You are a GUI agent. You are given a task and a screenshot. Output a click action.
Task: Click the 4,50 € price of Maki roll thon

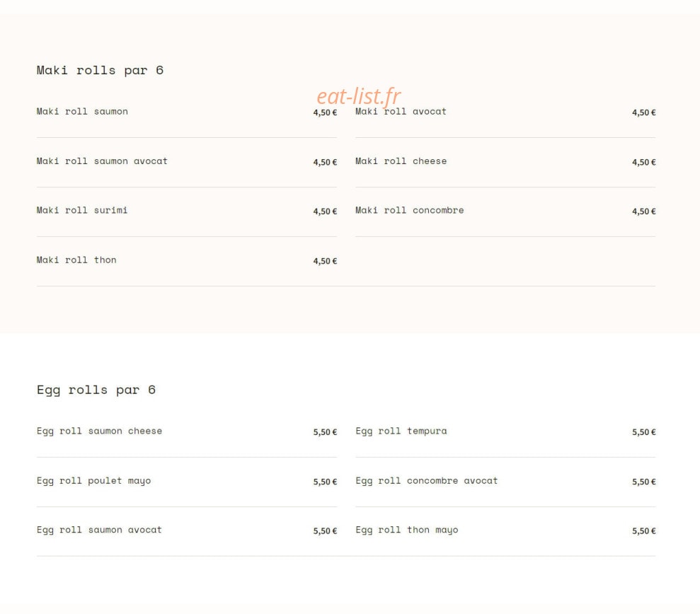(325, 261)
